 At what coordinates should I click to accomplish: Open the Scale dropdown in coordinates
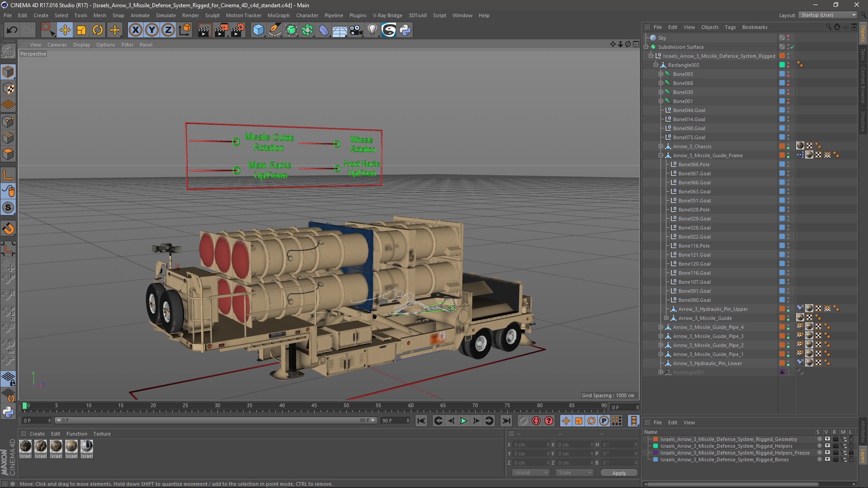[574, 473]
